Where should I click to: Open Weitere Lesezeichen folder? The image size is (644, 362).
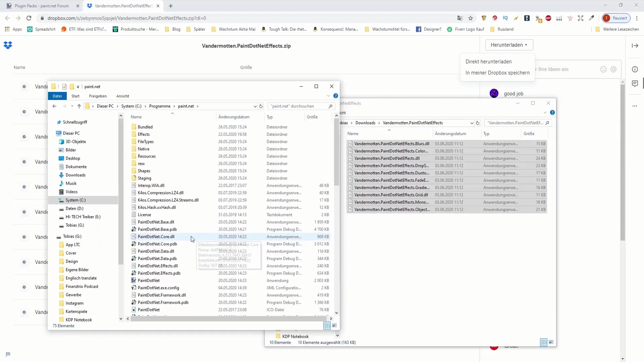pos(617,29)
